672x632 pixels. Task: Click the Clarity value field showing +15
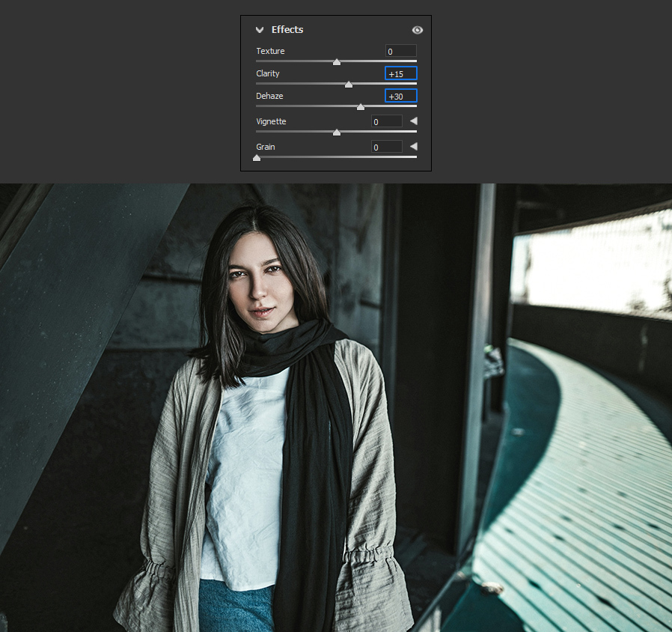tap(400, 73)
